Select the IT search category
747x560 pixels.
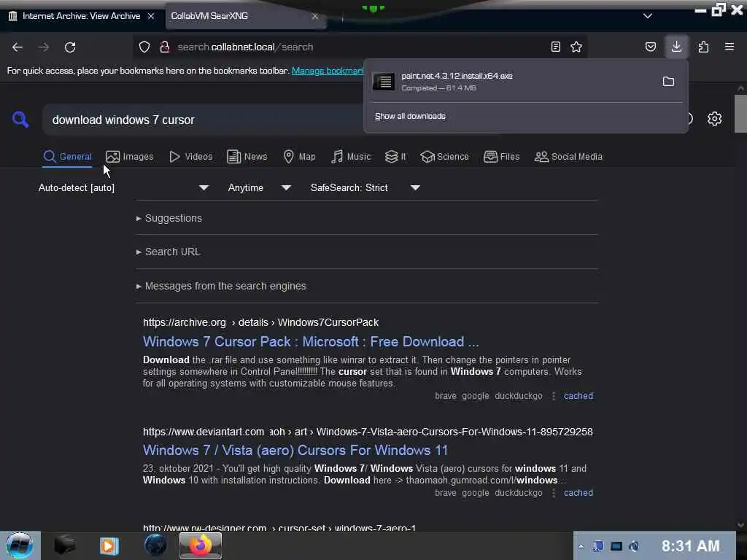(x=395, y=157)
